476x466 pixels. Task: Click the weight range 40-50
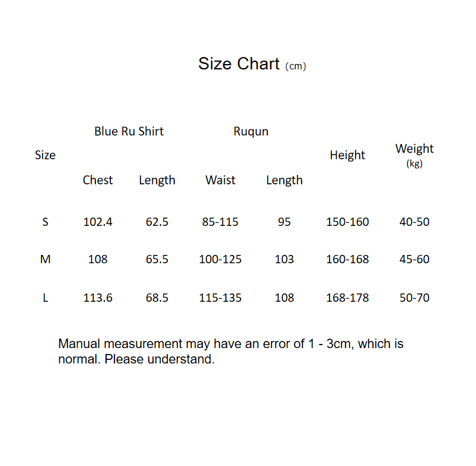[414, 222]
